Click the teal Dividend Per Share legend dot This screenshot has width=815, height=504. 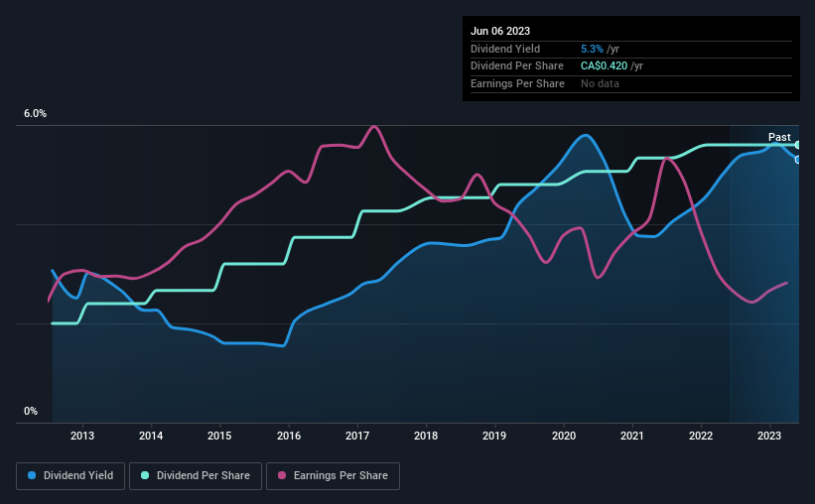point(145,475)
